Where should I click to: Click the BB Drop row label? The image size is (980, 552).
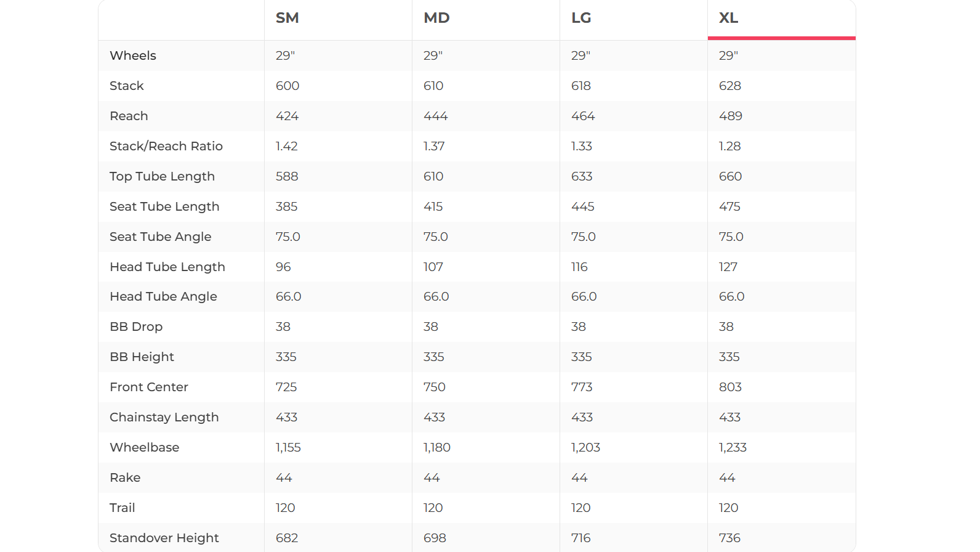pos(136,327)
